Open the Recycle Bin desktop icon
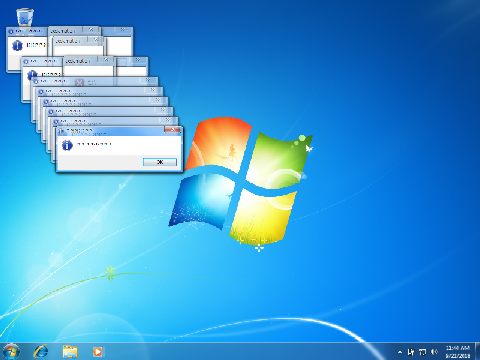Screen dimensions: 480x360 tap(25, 17)
